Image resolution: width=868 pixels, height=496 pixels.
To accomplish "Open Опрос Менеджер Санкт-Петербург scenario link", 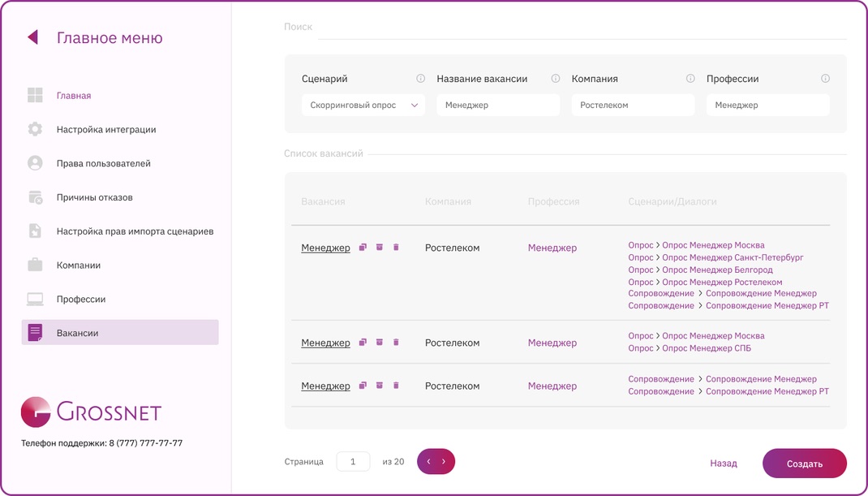I will (x=733, y=257).
